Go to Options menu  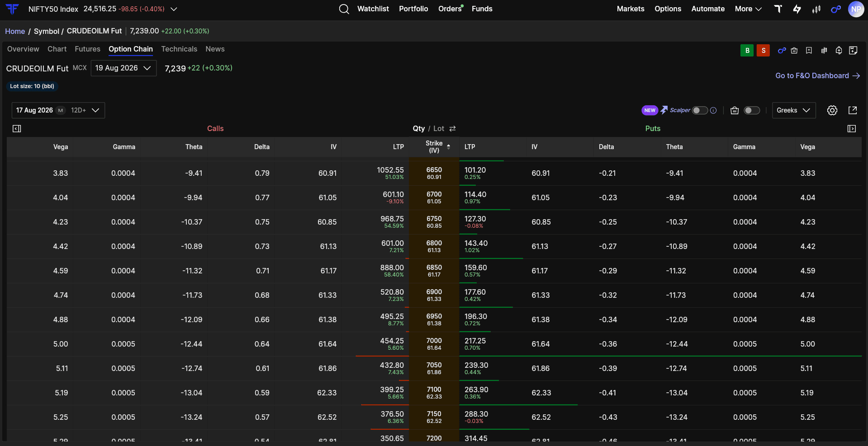pos(668,9)
